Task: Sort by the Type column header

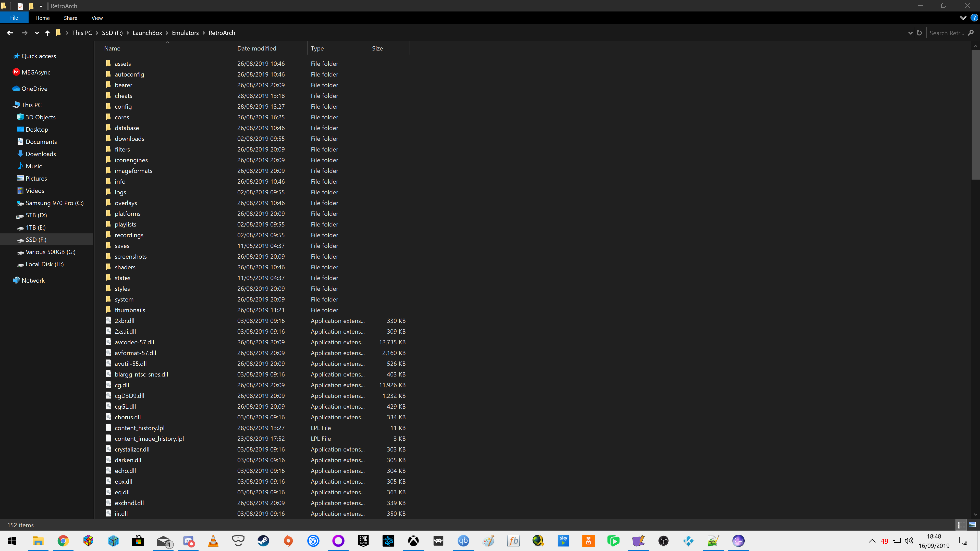Action: (x=338, y=48)
